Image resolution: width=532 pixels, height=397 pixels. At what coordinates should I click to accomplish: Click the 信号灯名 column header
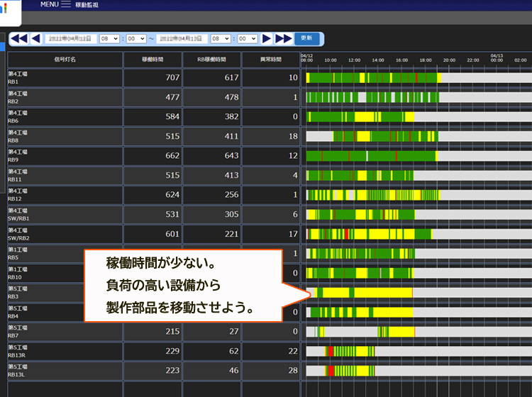pos(64,60)
